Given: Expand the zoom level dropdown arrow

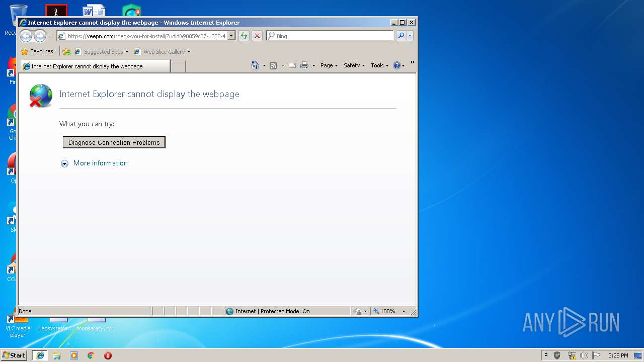Looking at the screenshot, I should pos(404,311).
